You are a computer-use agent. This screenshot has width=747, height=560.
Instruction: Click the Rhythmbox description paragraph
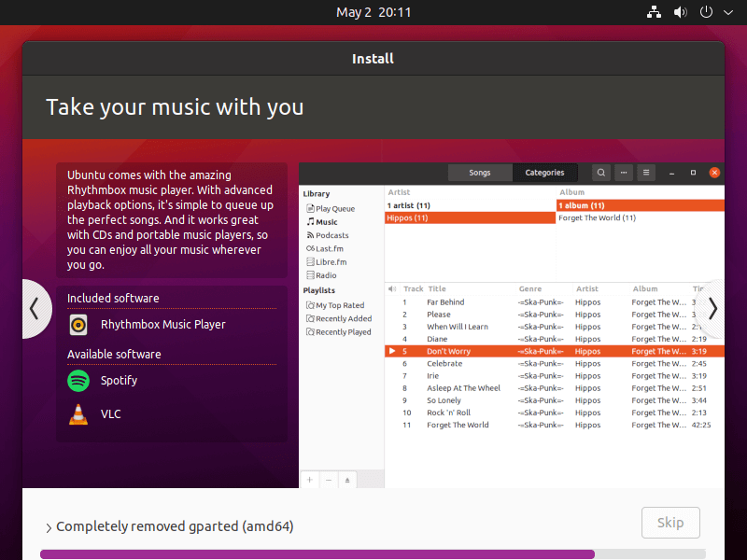(x=171, y=220)
